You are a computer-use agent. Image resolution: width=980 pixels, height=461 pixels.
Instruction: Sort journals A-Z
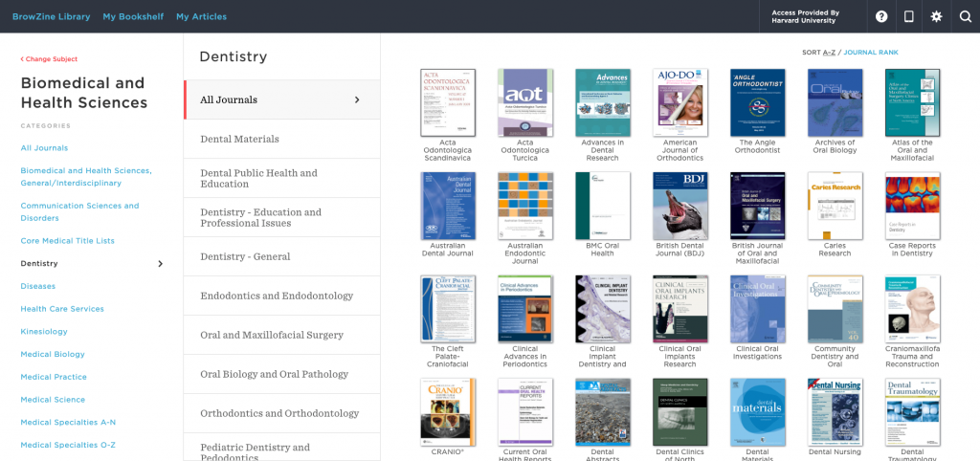coord(829,53)
